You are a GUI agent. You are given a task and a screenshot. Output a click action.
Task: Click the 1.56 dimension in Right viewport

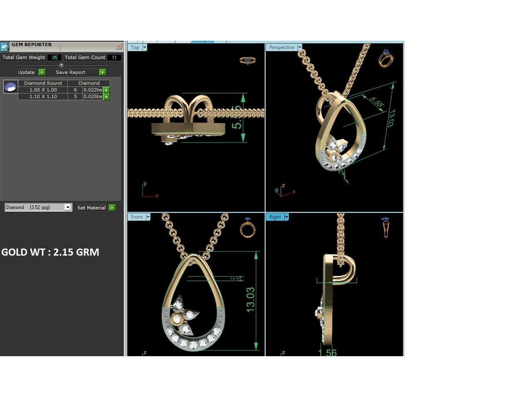click(x=327, y=352)
